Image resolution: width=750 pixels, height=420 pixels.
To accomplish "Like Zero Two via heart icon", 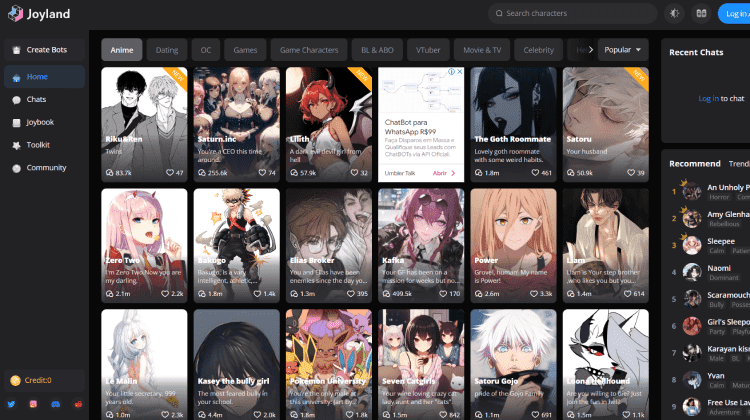I will pyautogui.click(x=165, y=294).
